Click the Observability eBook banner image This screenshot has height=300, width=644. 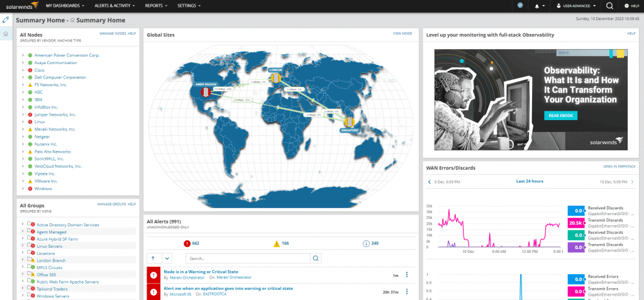531,99
